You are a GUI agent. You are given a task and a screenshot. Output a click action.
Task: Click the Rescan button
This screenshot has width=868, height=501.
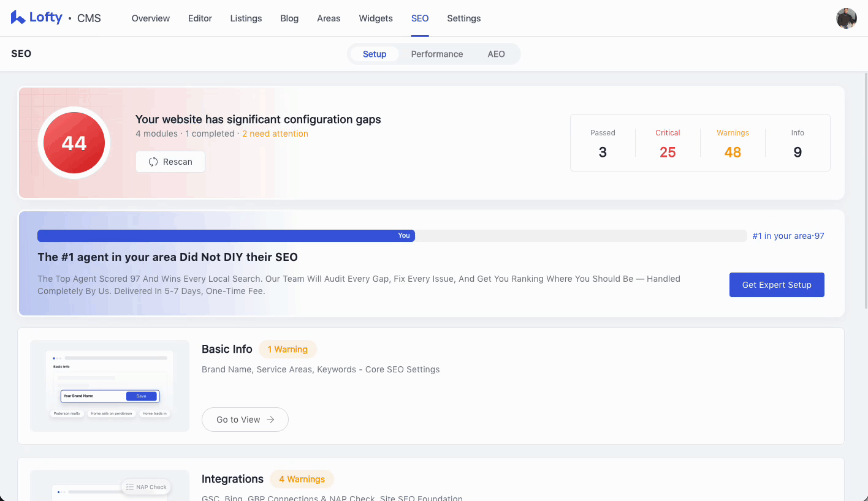pos(170,162)
